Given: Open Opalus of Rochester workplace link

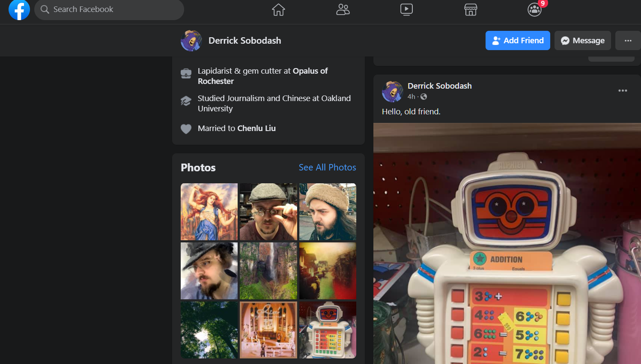Looking at the screenshot, I should pyautogui.click(x=262, y=76).
